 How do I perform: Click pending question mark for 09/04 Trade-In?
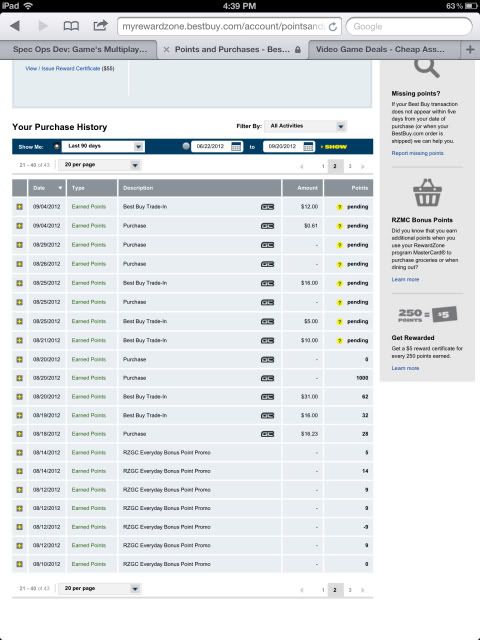tap(339, 207)
